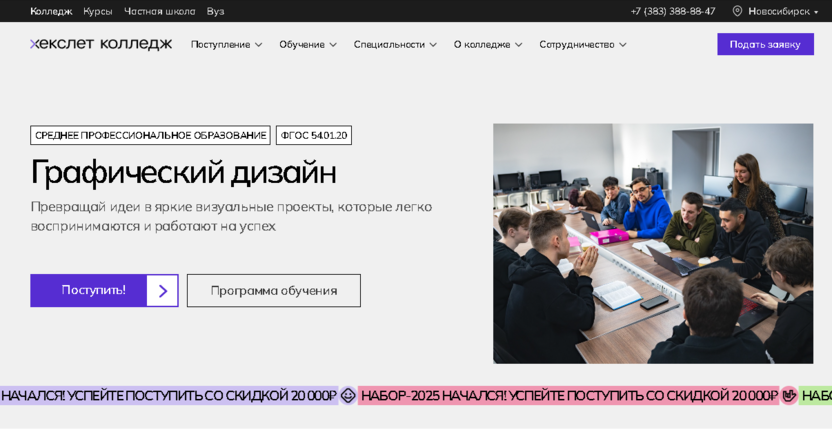Expand the Поступление menu
This screenshot has width=832, height=439.
pos(227,45)
